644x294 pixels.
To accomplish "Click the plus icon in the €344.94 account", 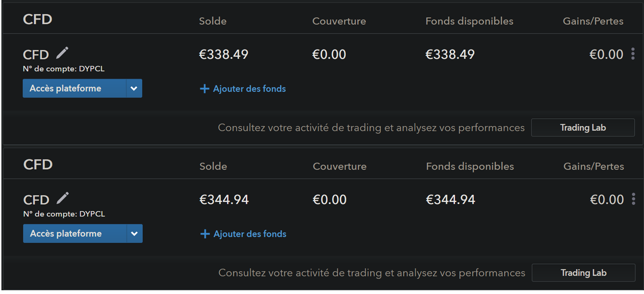I will (x=205, y=234).
